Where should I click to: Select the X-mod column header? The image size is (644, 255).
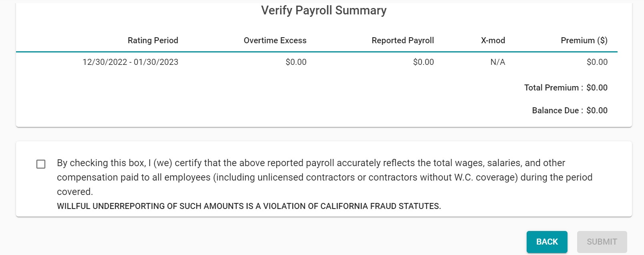[493, 40]
